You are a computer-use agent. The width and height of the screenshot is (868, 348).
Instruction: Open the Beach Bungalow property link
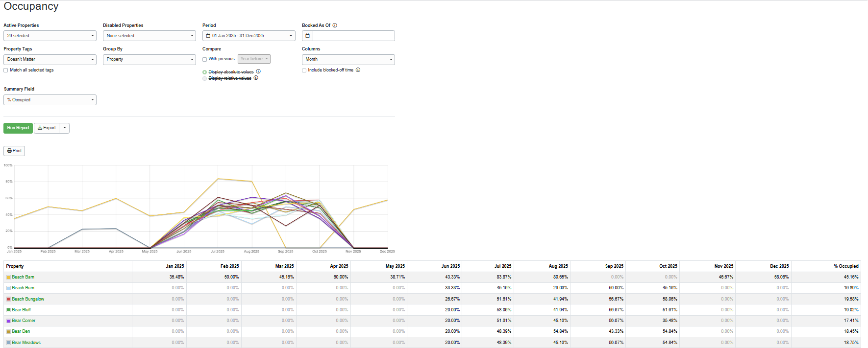pyautogui.click(x=28, y=299)
